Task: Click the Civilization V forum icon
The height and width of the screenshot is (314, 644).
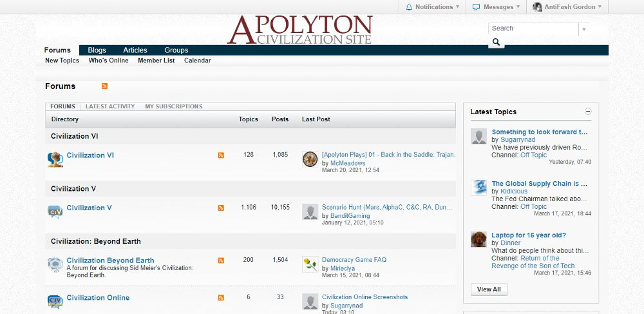Action: click(55, 211)
